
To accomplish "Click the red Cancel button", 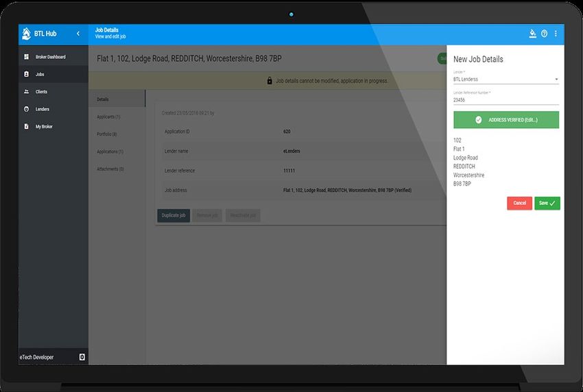I will pyautogui.click(x=519, y=204).
